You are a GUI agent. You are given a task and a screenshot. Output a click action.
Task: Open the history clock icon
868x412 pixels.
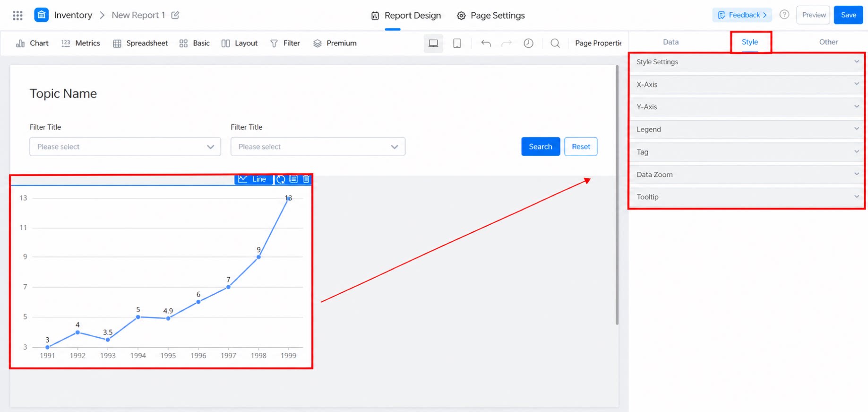(528, 43)
